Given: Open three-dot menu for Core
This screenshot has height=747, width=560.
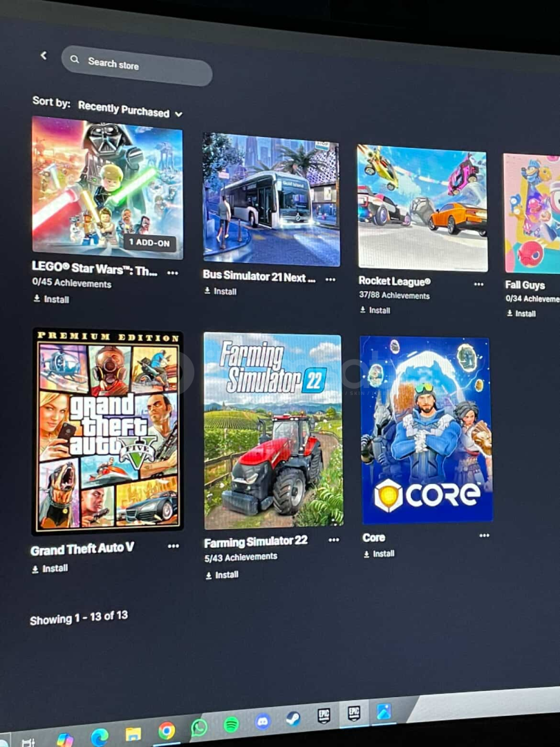Looking at the screenshot, I should pos(484,535).
